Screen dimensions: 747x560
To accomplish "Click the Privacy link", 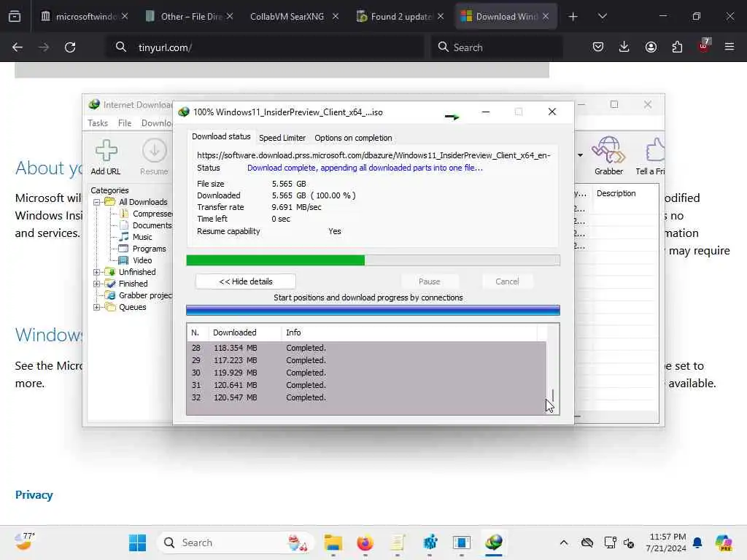I will tap(34, 495).
